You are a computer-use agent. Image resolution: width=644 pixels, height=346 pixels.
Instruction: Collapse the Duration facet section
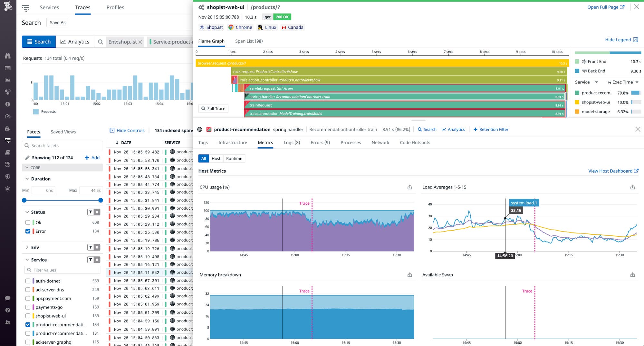click(x=27, y=179)
